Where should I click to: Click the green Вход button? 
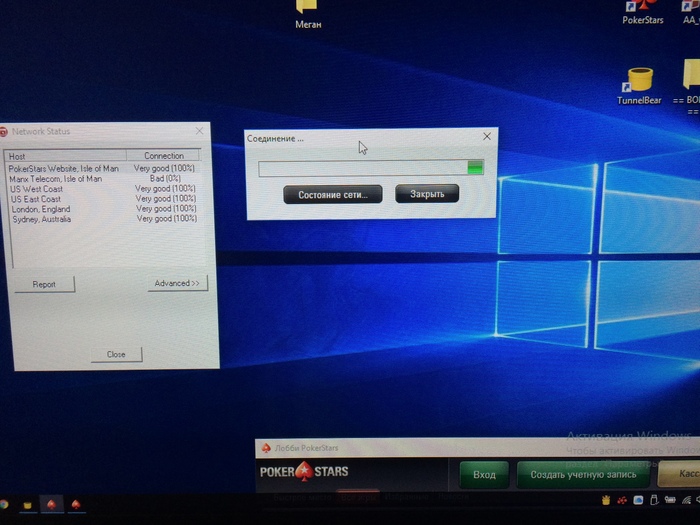point(484,475)
